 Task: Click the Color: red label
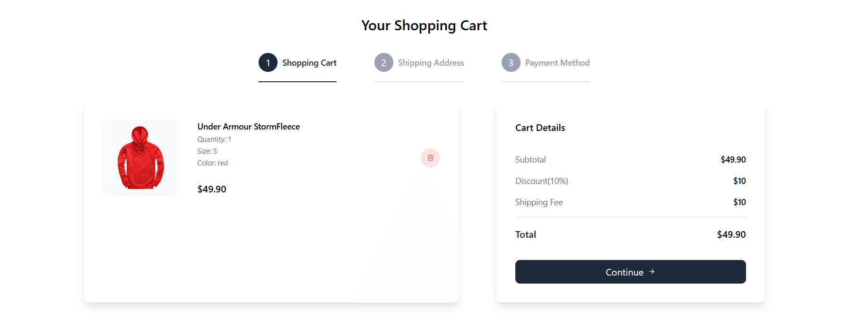[213, 163]
